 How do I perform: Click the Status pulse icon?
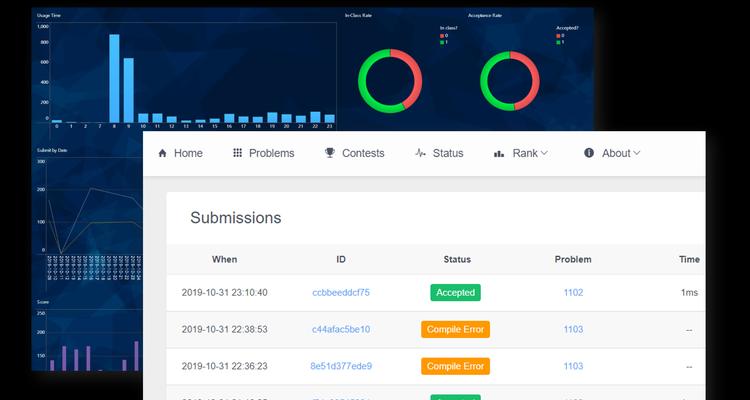[x=420, y=153]
